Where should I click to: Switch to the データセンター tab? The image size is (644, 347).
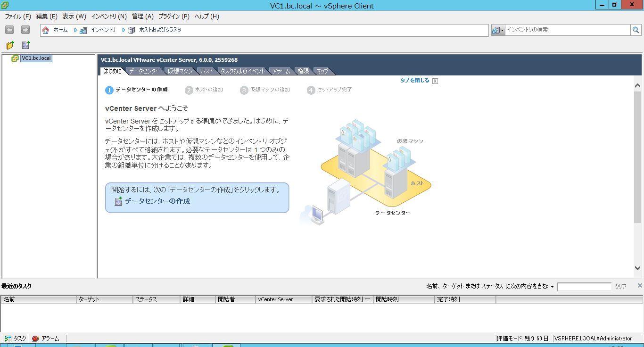point(144,71)
